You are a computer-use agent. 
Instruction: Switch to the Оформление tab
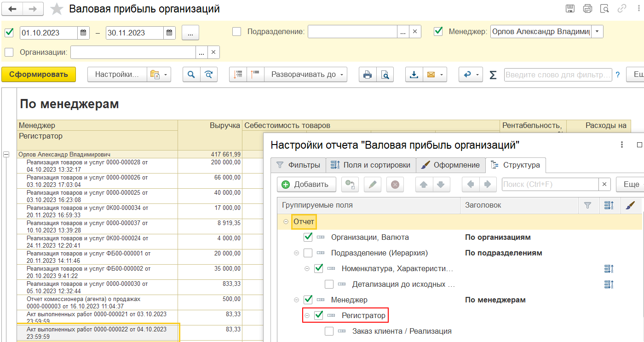(x=450, y=165)
